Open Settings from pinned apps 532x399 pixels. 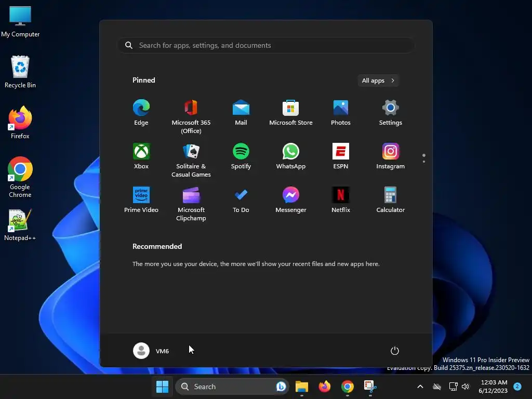click(x=391, y=113)
